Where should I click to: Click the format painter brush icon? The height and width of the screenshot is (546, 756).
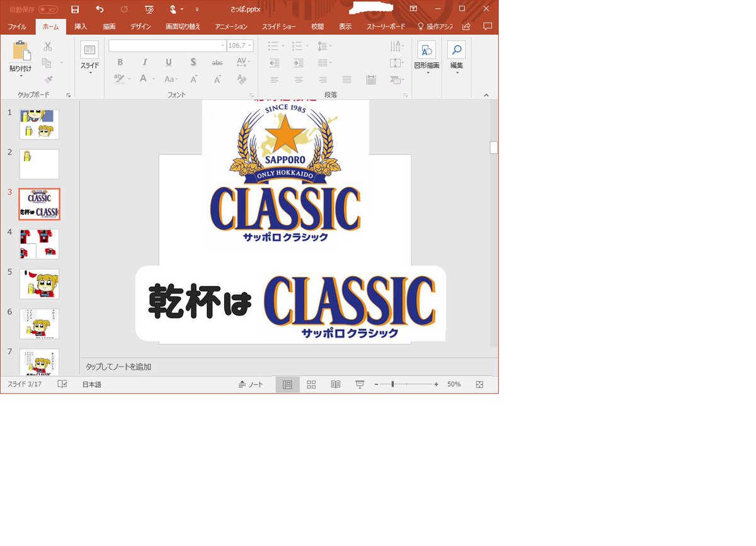[48, 79]
